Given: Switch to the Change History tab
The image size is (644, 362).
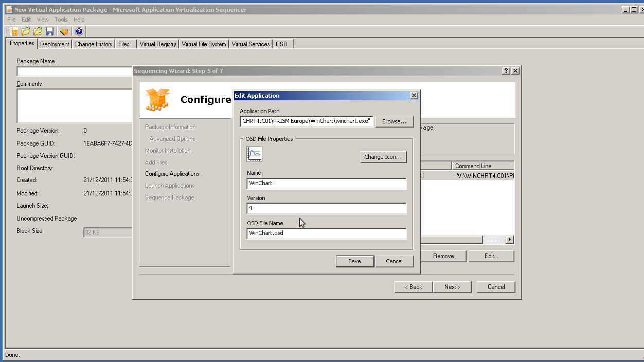Looking at the screenshot, I should tap(94, 44).
